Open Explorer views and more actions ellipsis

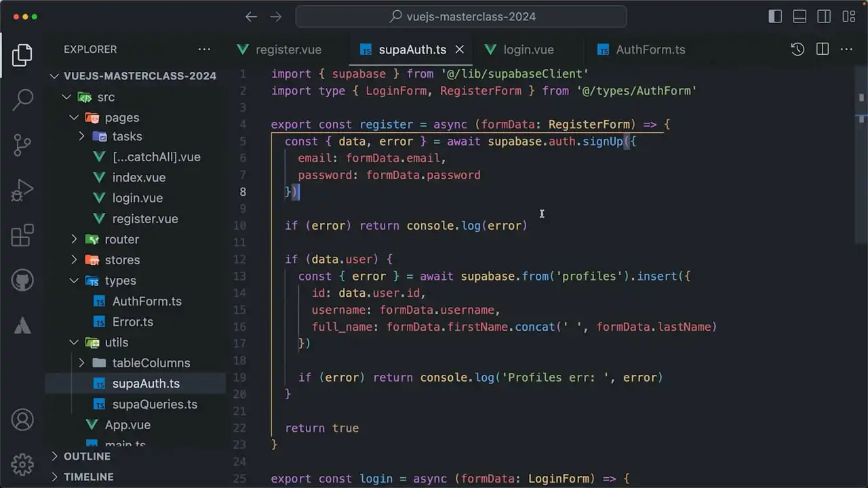[x=204, y=49]
